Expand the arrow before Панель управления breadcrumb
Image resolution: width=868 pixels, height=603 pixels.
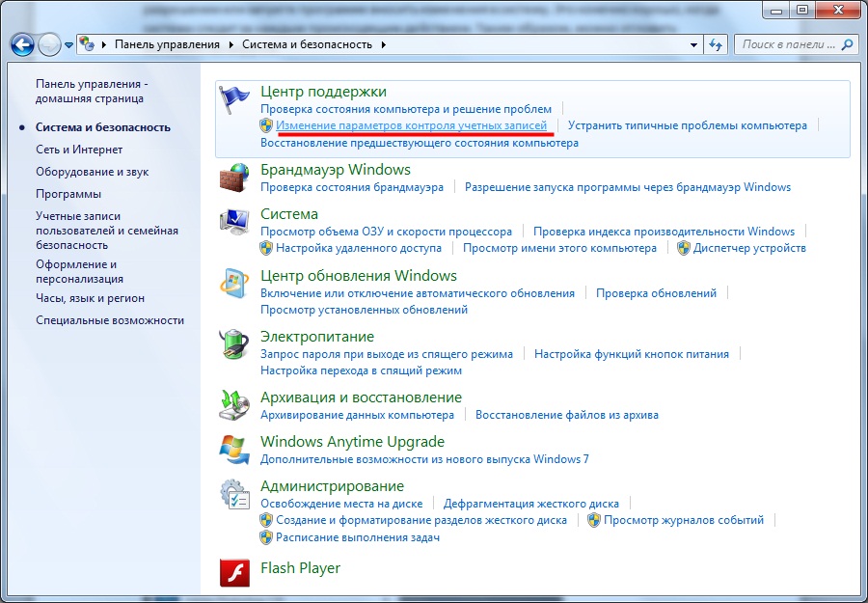(104, 44)
